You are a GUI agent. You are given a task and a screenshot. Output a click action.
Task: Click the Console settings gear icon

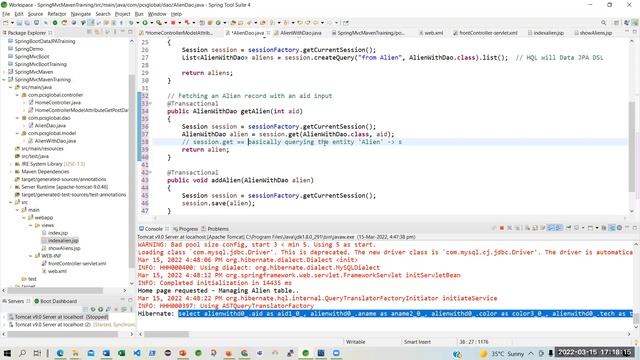click(619, 228)
